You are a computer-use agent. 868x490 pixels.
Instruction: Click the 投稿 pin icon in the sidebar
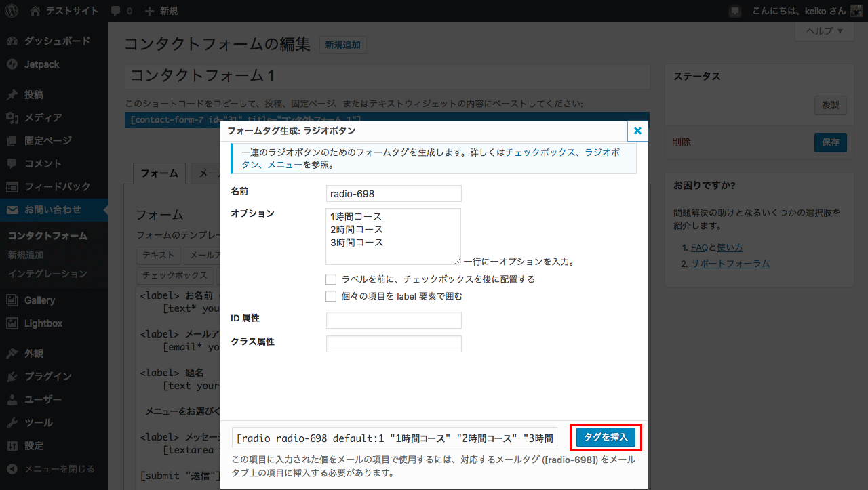(12, 94)
